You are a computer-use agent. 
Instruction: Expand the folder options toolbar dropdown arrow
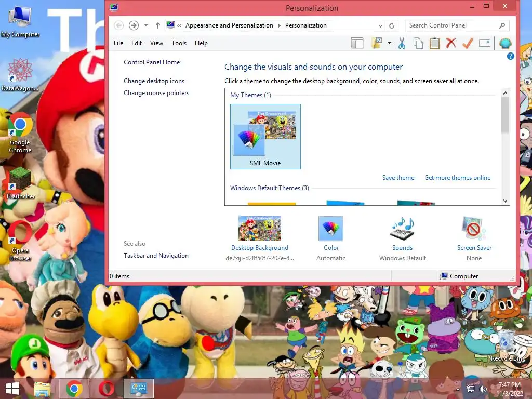[389, 43]
